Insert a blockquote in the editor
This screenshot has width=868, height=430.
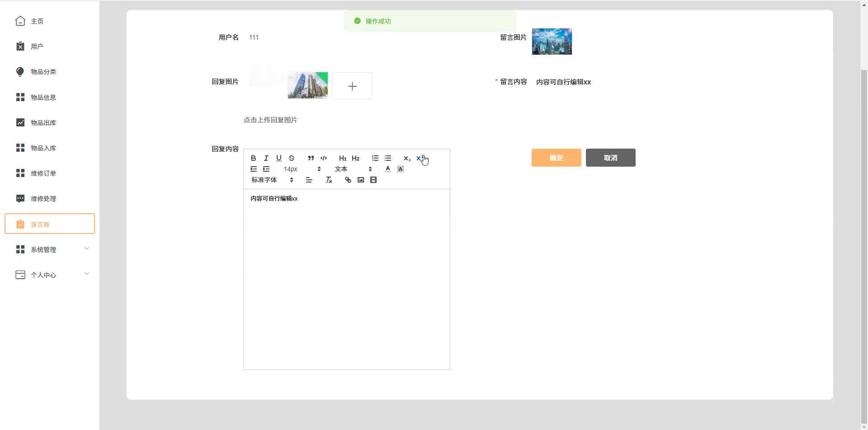[311, 158]
